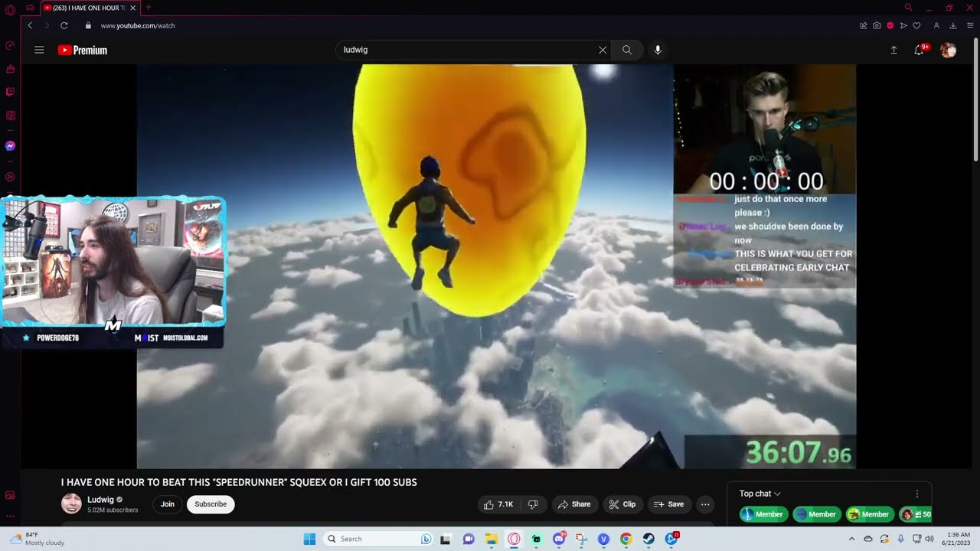Go back to the previous page
980x551 pixels.
coord(30,25)
